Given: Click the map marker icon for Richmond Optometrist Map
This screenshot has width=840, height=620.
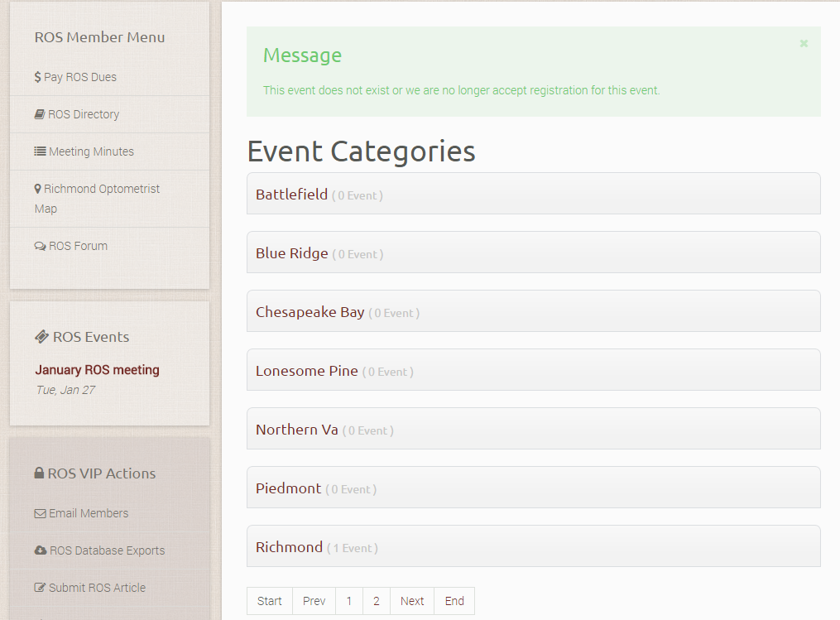Looking at the screenshot, I should tap(38, 189).
